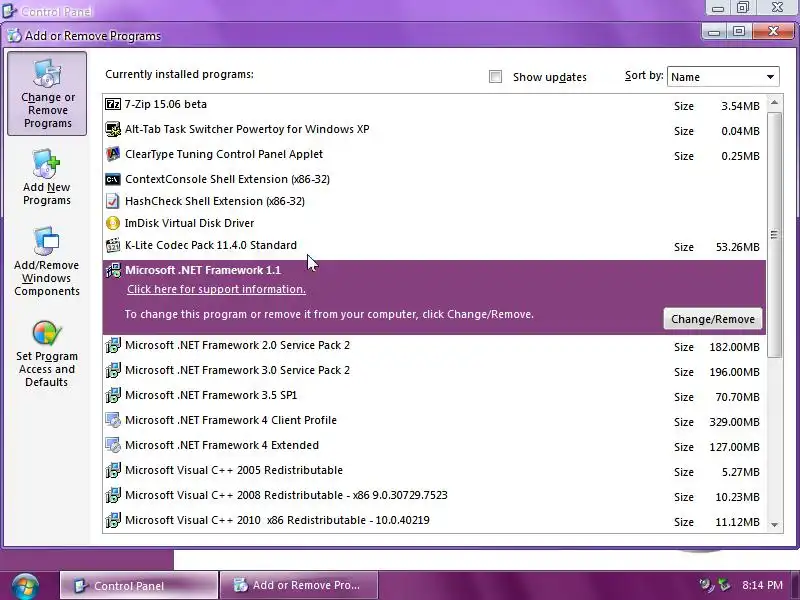Viewport: 800px width, 600px height.
Task: Click the ContextConsole Shell Extension icon
Action: pos(113,179)
